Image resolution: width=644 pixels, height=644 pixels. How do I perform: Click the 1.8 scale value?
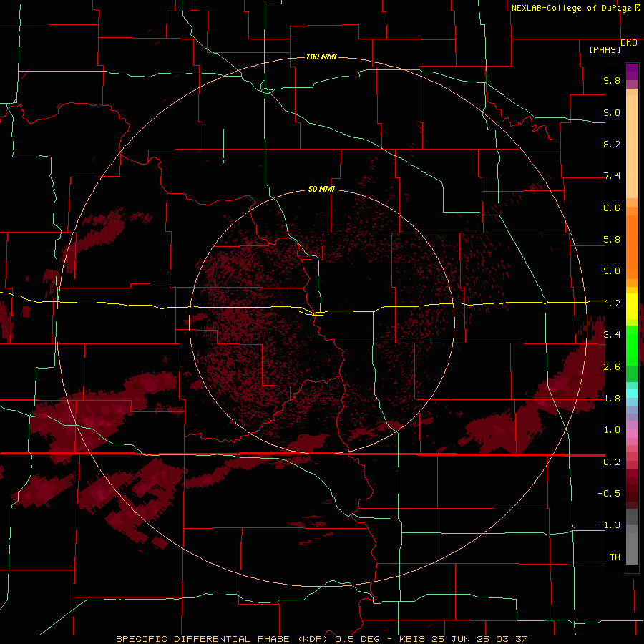pyautogui.click(x=612, y=399)
